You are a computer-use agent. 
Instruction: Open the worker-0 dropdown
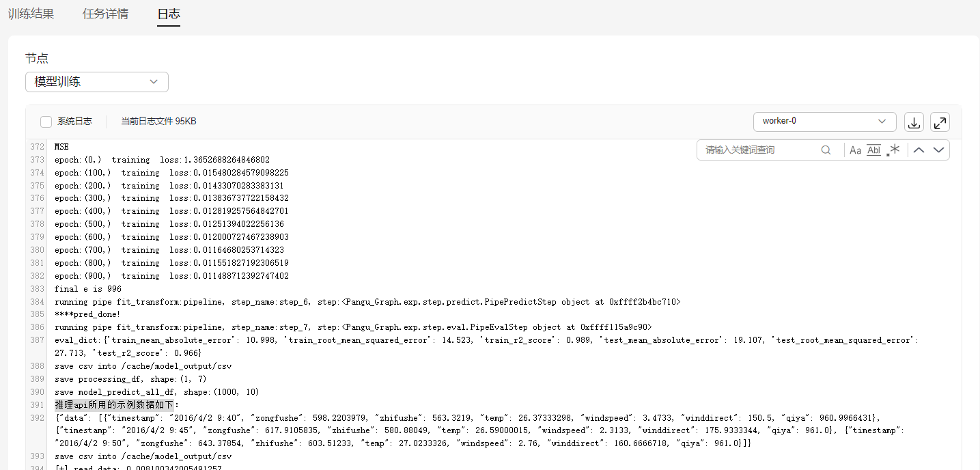click(824, 122)
